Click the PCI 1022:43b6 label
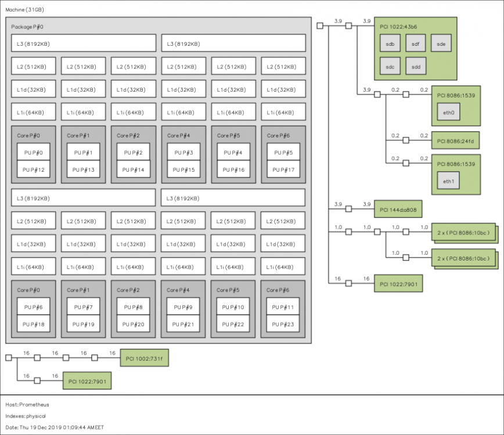Viewport: 504px width, 435px height. tap(398, 27)
